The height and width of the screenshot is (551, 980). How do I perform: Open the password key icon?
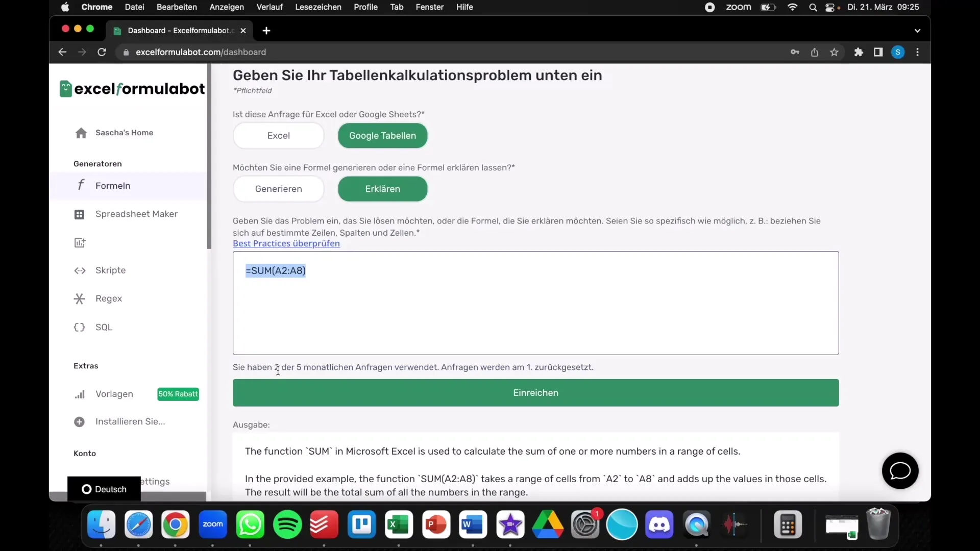[x=795, y=52]
